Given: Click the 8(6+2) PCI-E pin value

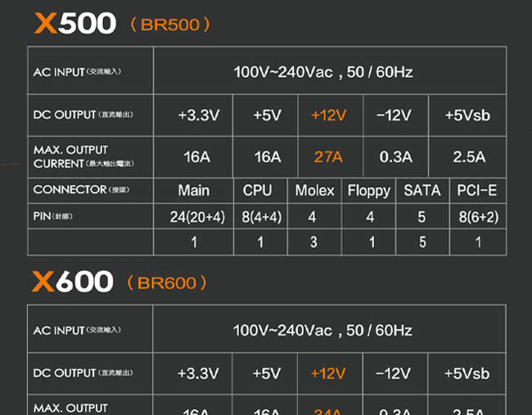Looking at the screenshot, I should (x=479, y=217).
